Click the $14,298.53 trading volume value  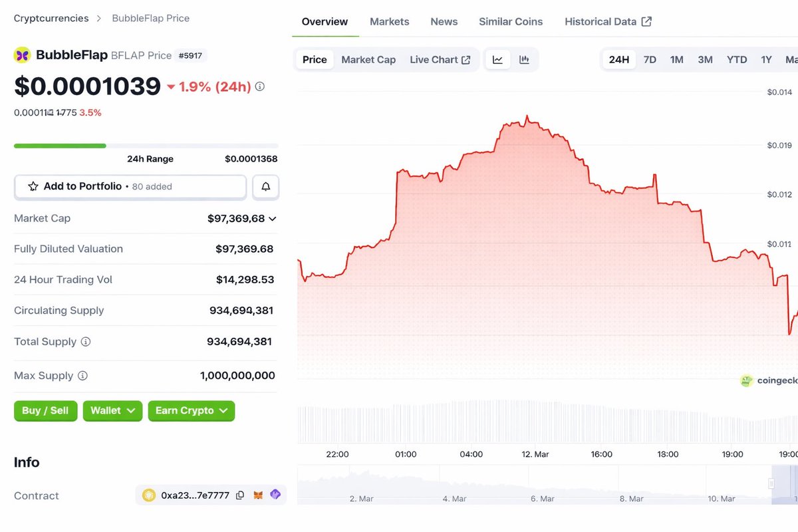[x=245, y=280]
